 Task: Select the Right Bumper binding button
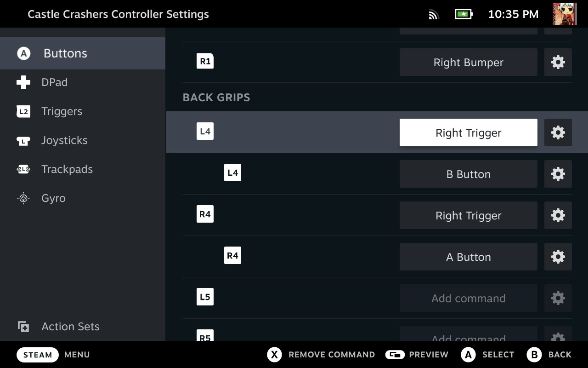pos(468,62)
